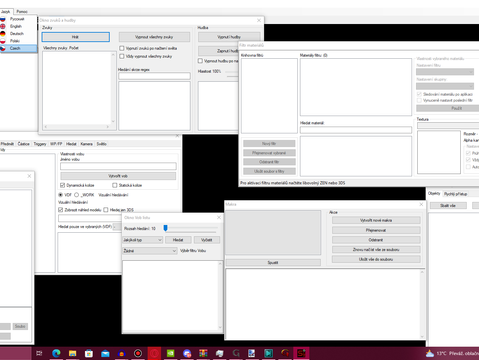Uncheck the Dynamická kolize checkbox
The width and height of the screenshot is (479, 360).
(62, 185)
